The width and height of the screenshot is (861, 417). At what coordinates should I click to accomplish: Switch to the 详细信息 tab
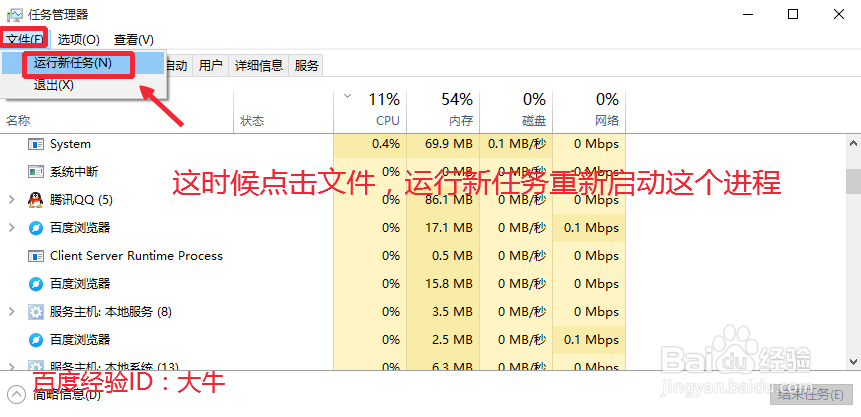point(259,66)
